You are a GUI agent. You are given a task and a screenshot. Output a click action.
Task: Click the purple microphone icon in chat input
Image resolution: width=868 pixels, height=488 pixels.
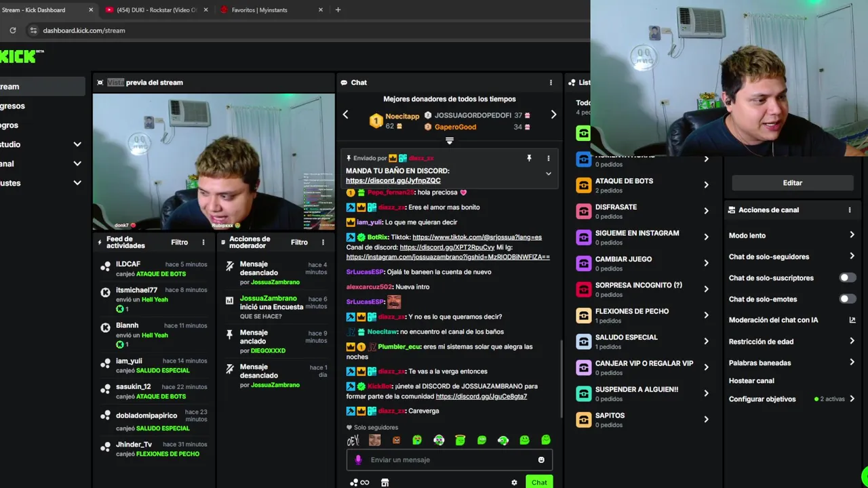pyautogui.click(x=359, y=460)
